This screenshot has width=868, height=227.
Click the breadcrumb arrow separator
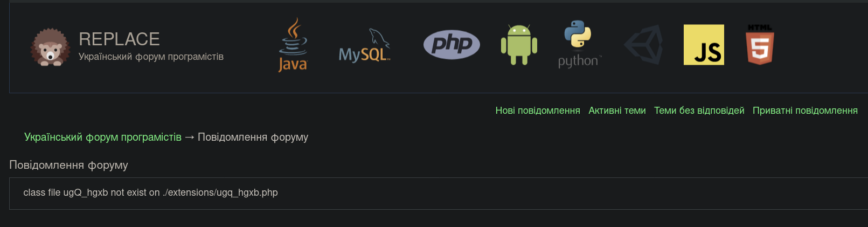point(190,137)
